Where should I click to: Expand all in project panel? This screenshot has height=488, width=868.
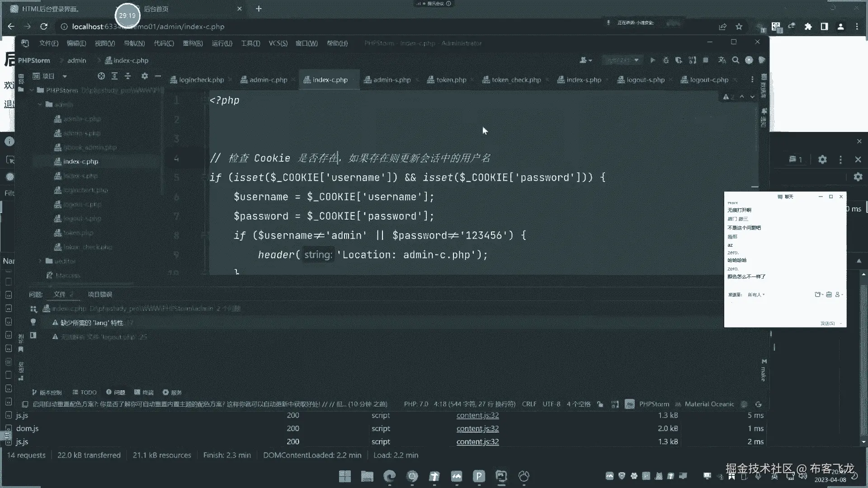[x=114, y=76]
